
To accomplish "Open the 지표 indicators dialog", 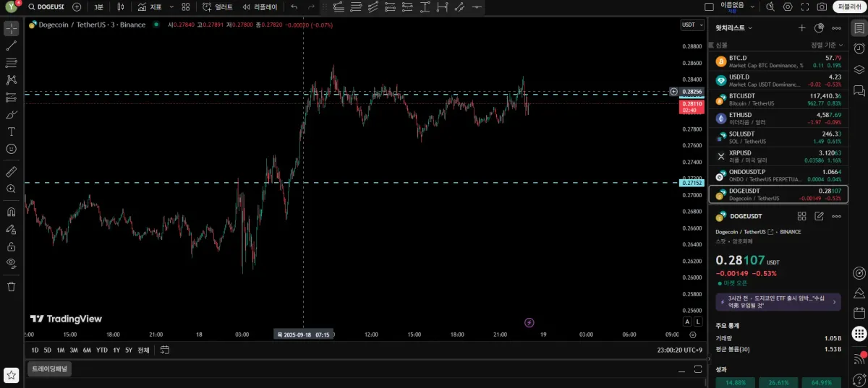I will (150, 7).
